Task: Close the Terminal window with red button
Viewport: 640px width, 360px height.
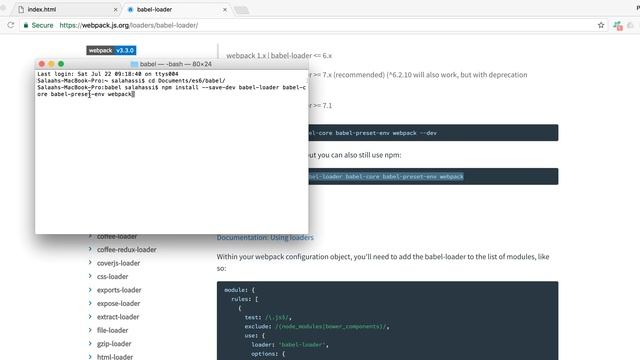Action: point(42,64)
